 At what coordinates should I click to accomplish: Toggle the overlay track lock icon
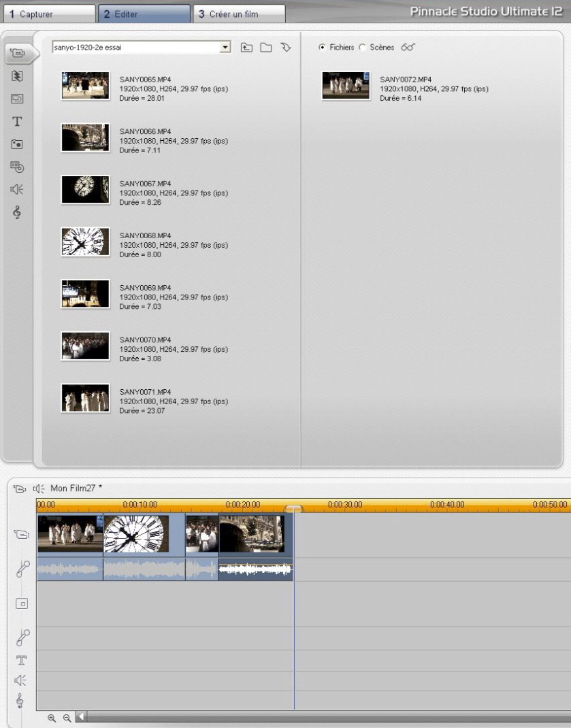point(21,603)
